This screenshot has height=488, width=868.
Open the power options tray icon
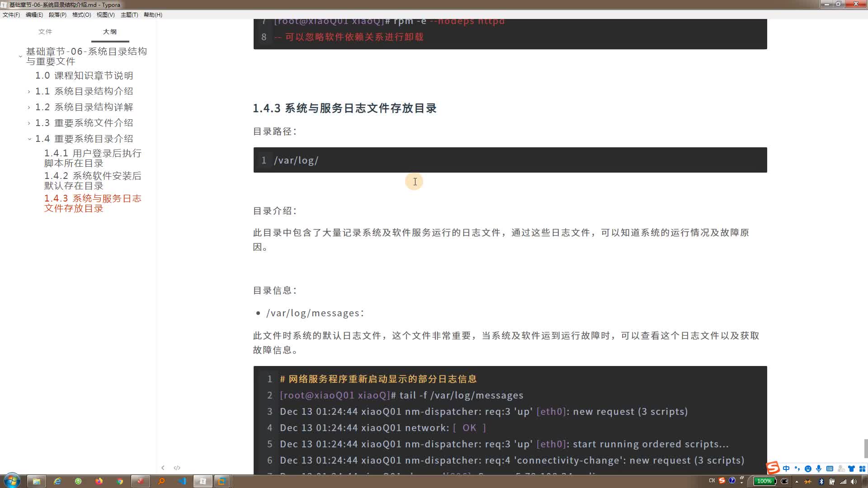[831, 482]
